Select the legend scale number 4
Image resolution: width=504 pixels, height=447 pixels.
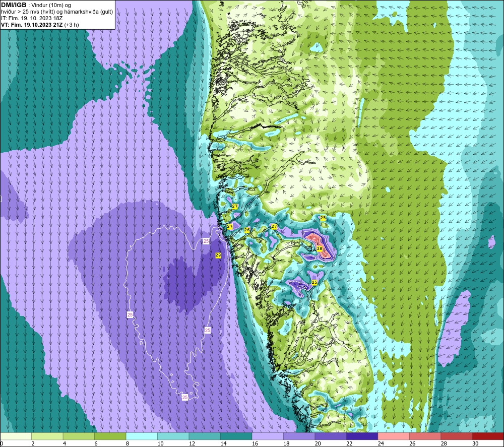(x=65, y=443)
